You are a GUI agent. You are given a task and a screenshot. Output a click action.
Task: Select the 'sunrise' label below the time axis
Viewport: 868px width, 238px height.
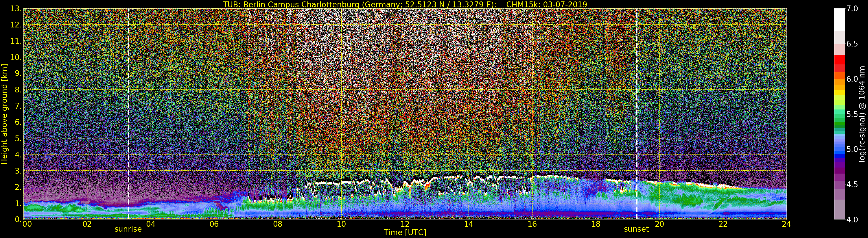coord(128,229)
